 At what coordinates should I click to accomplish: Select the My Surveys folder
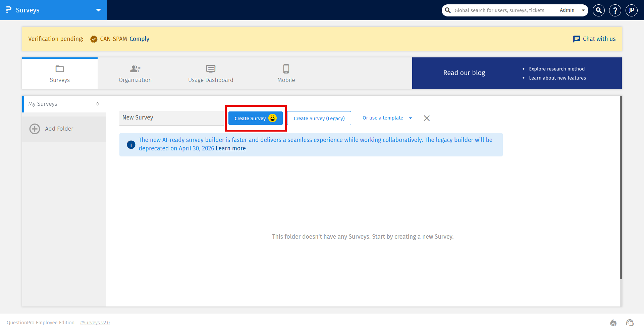tap(43, 104)
